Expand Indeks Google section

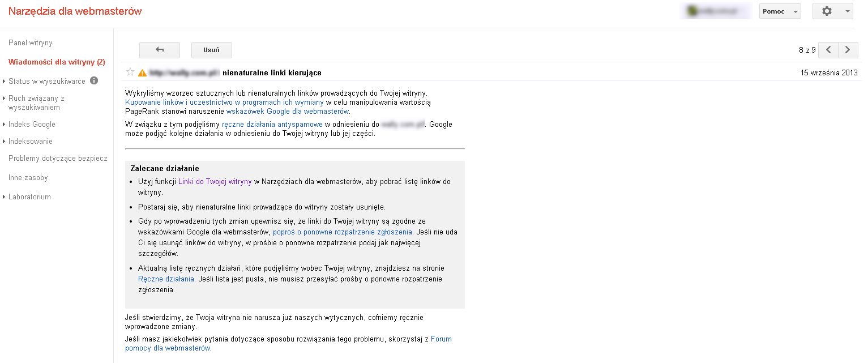(x=5, y=125)
